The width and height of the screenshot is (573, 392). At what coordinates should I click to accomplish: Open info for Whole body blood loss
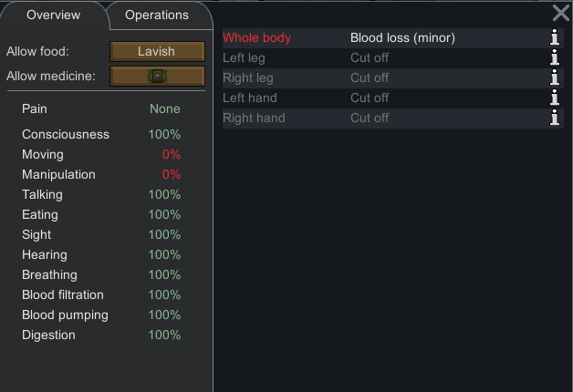[555, 37]
